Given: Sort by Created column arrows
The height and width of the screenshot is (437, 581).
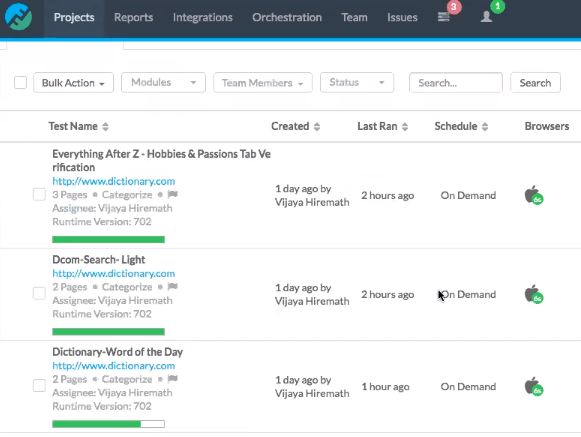Looking at the screenshot, I should click(x=317, y=127).
